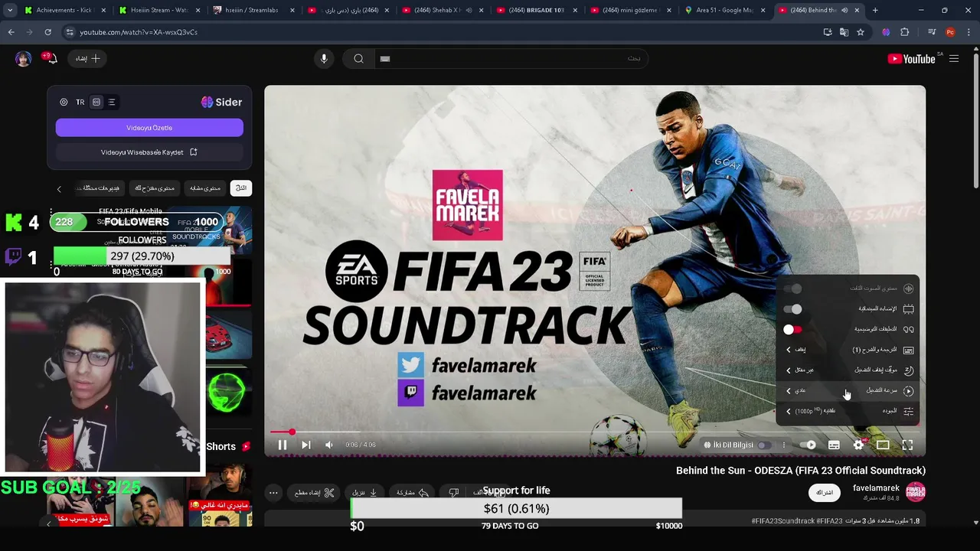The height and width of the screenshot is (551, 980).
Task: Click the stable volume waveform icon
Action: (908, 289)
